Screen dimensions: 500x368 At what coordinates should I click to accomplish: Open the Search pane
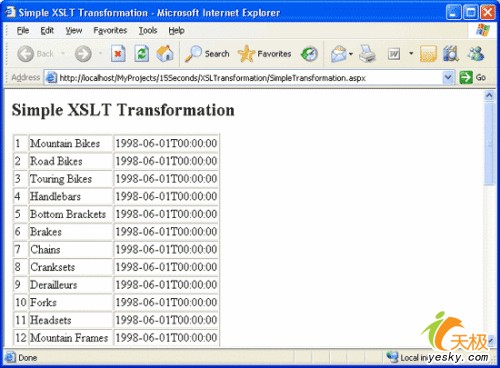pos(207,54)
